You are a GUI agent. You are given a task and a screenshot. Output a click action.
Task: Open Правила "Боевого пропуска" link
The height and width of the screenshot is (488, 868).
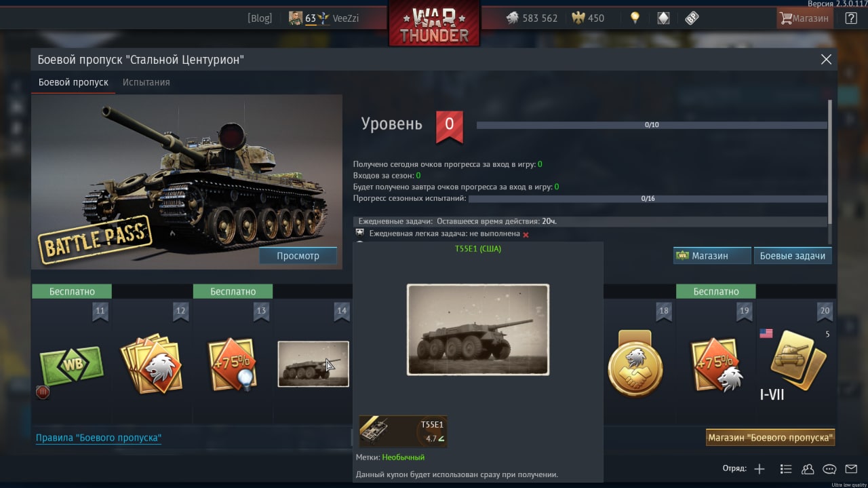98,438
